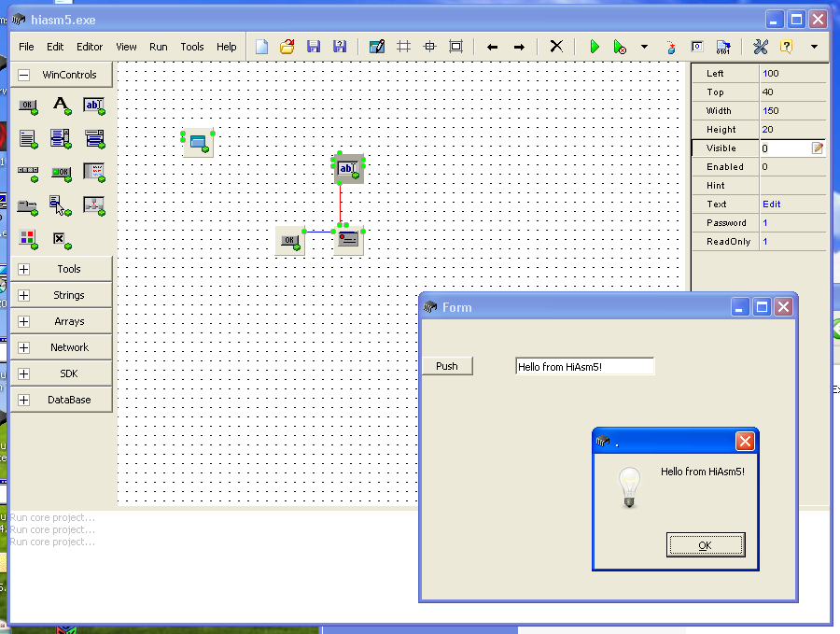840x634 pixels.
Task: Select the node diagram panel component in palette
Action: pos(94,206)
